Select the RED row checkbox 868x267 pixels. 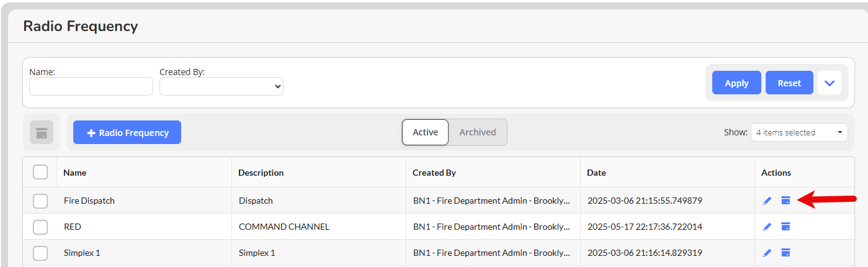coord(40,227)
